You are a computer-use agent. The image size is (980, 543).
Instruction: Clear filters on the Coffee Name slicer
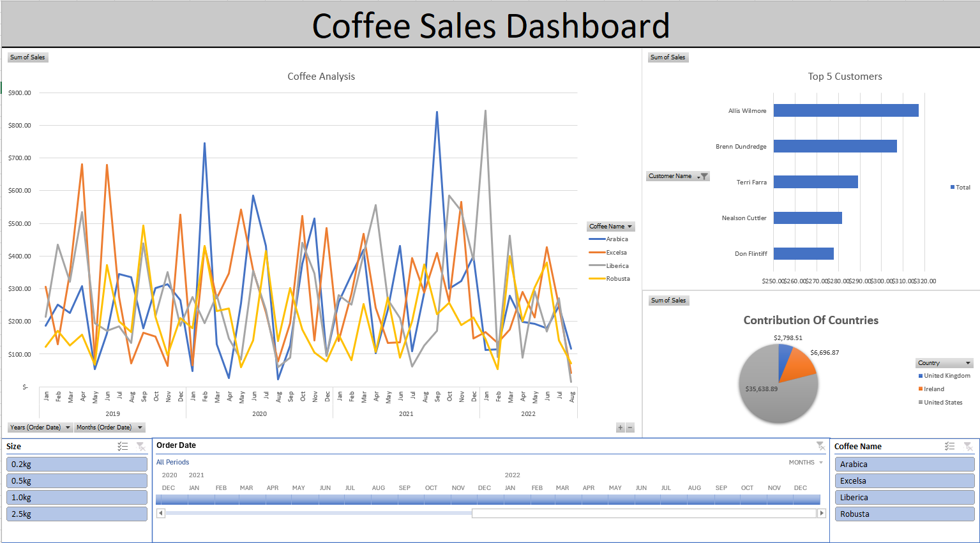969,446
